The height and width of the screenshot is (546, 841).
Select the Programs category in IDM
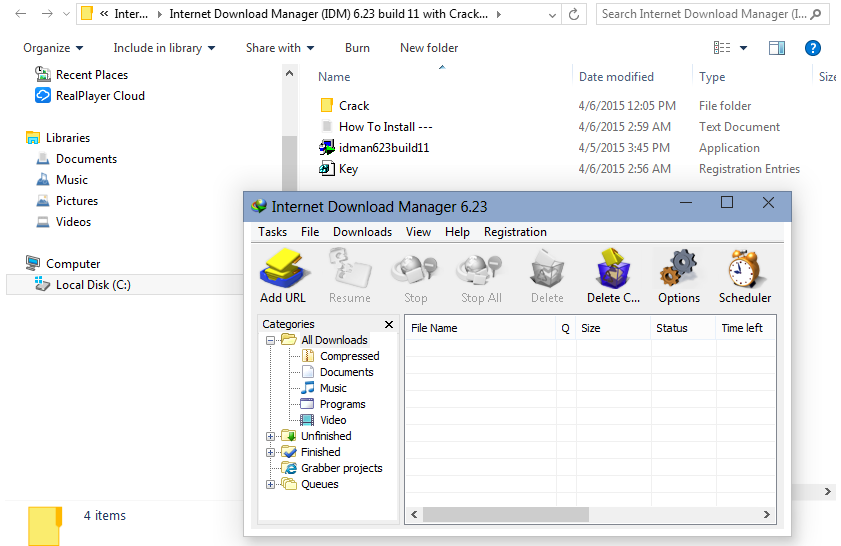pyautogui.click(x=342, y=404)
